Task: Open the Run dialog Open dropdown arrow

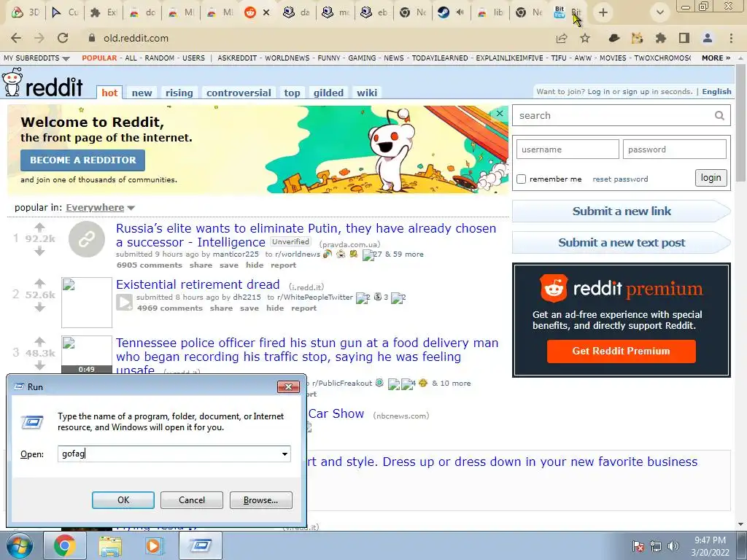Action: click(285, 454)
